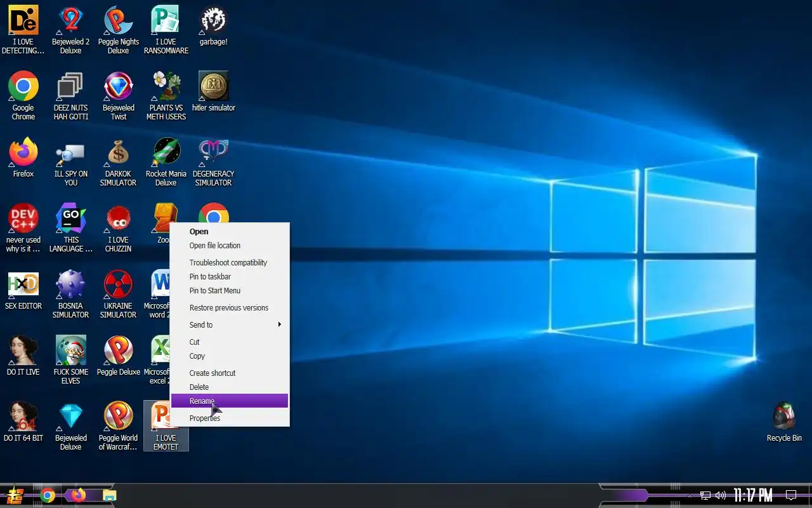
Task: Select Restore previous versions
Action: [230, 308]
